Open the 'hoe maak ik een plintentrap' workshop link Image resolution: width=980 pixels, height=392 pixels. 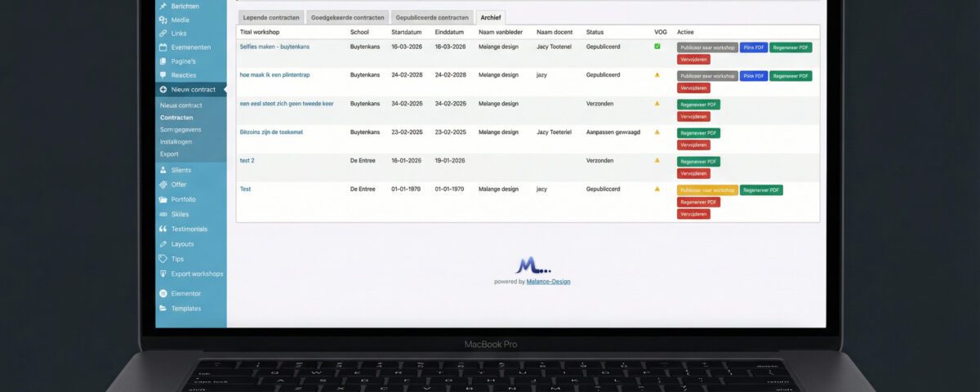click(274, 75)
